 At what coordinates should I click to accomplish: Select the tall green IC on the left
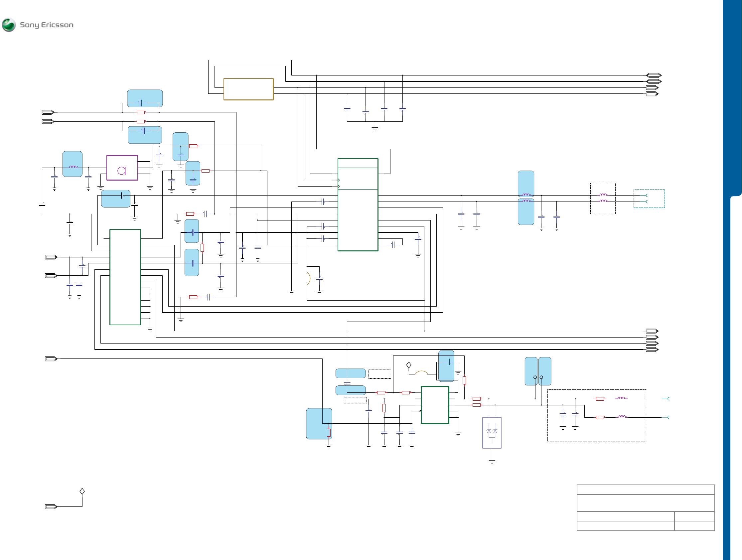125,277
